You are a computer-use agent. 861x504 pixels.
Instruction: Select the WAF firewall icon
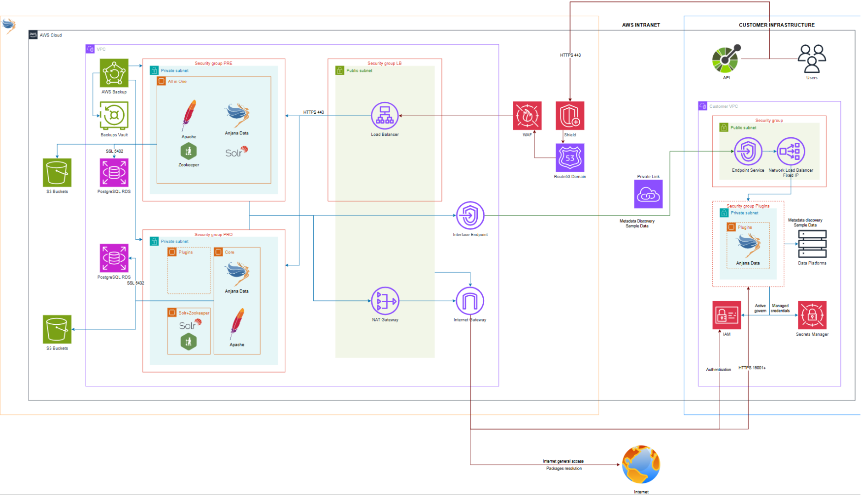[x=527, y=116]
